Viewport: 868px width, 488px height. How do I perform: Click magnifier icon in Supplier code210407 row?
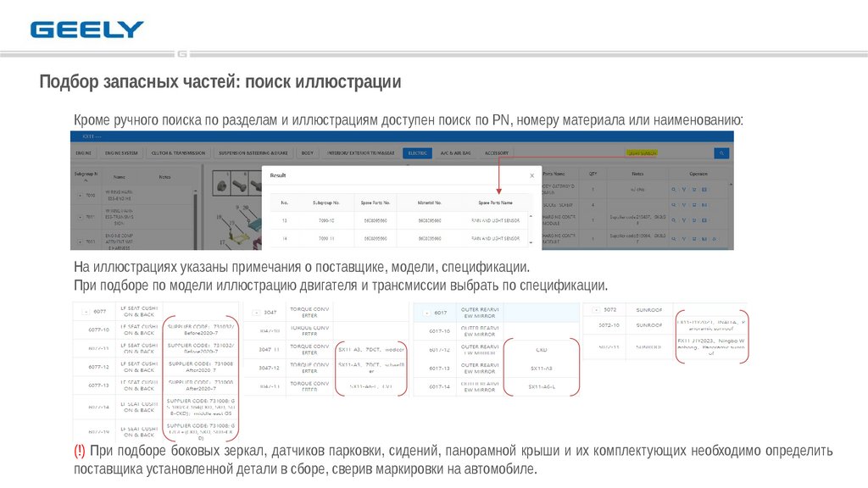tap(674, 220)
